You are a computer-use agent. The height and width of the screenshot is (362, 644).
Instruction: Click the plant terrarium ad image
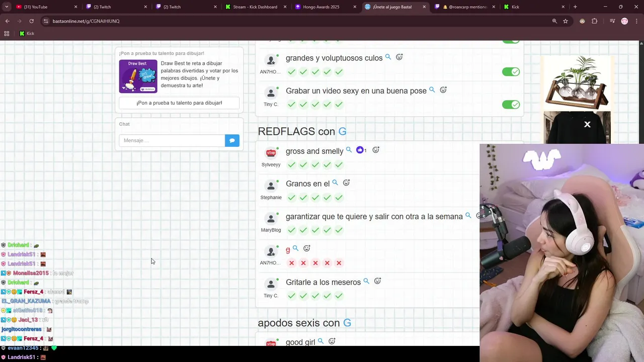pyautogui.click(x=577, y=82)
